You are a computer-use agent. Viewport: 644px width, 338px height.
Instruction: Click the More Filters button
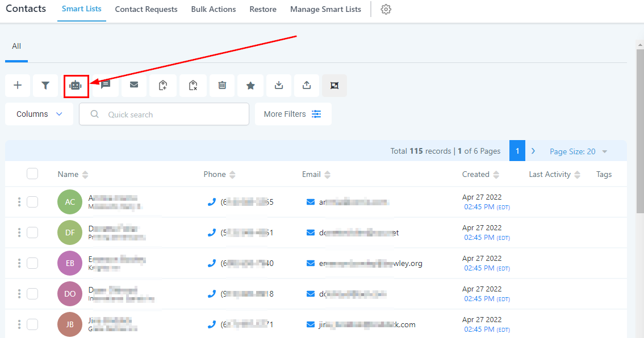click(293, 114)
